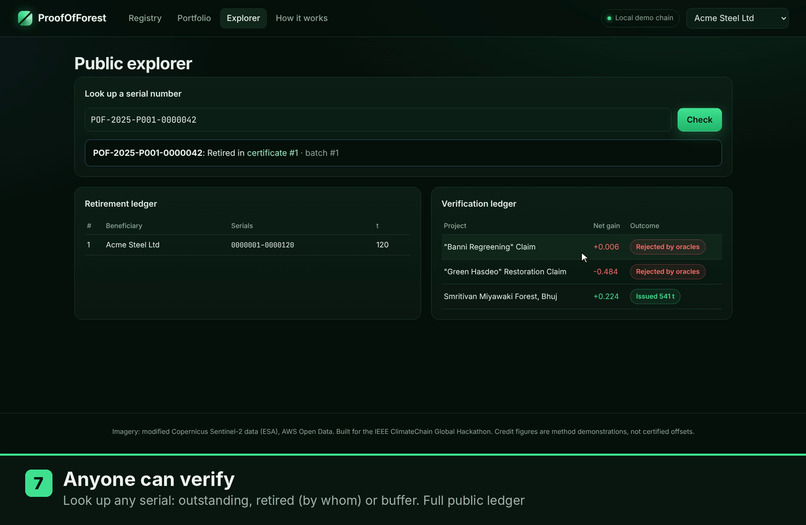Click the 120 tonnes value cell
The height and width of the screenshot is (525, 806).
(x=382, y=245)
